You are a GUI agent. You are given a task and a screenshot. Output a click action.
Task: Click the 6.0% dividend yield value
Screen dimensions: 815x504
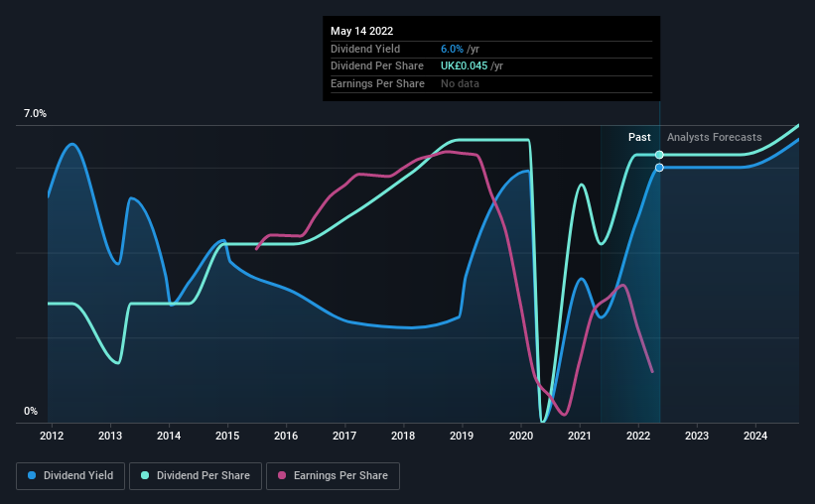(452, 49)
